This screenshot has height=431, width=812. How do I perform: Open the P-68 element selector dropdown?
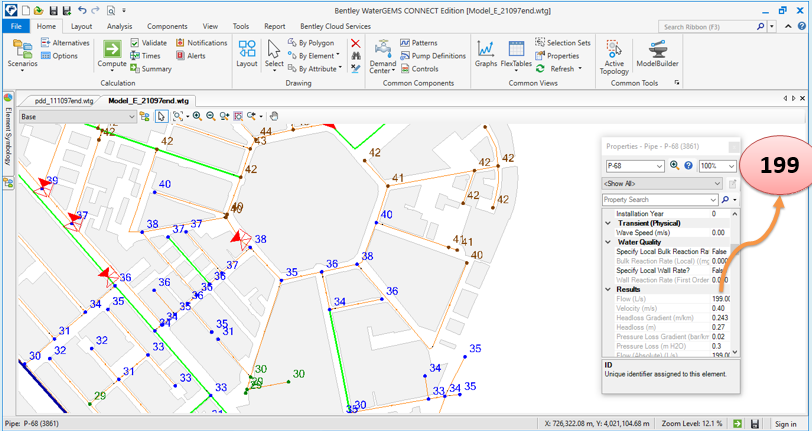coord(659,166)
